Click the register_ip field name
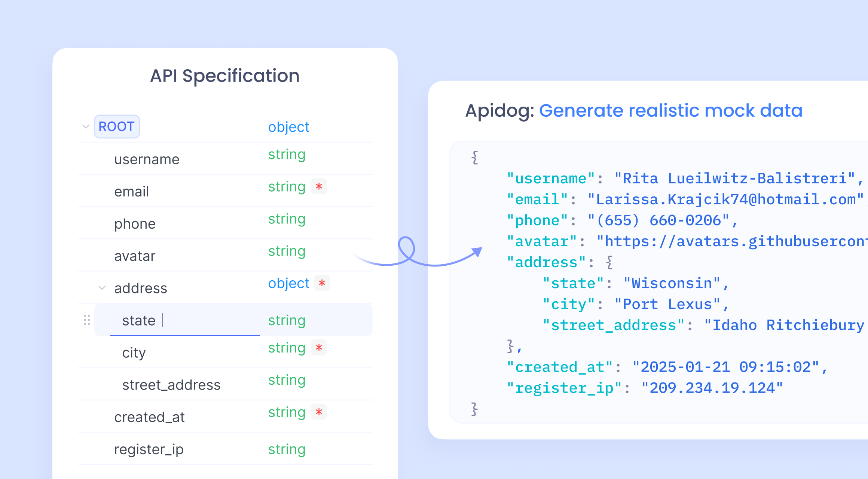The width and height of the screenshot is (868, 479). [x=149, y=449]
